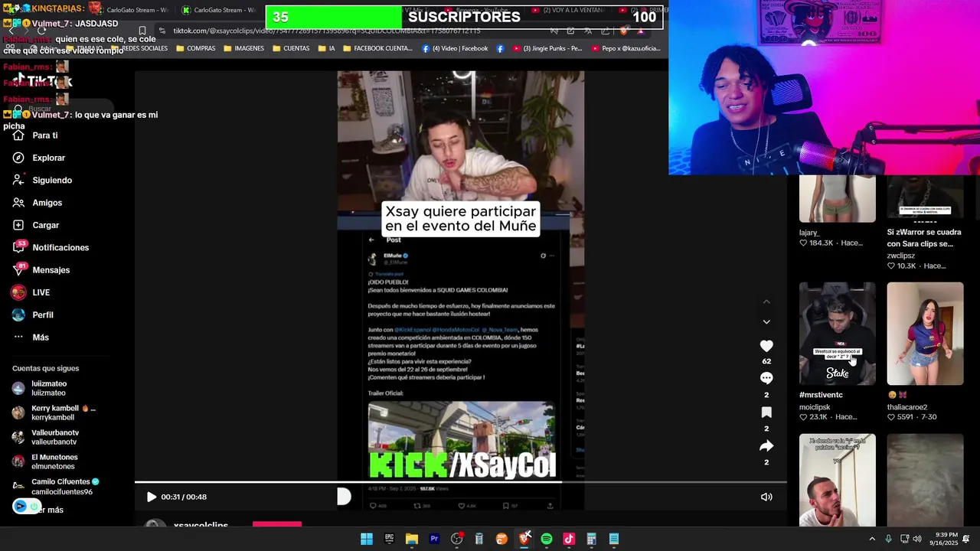Share the video using the arrow icon

[x=766, y=446]
